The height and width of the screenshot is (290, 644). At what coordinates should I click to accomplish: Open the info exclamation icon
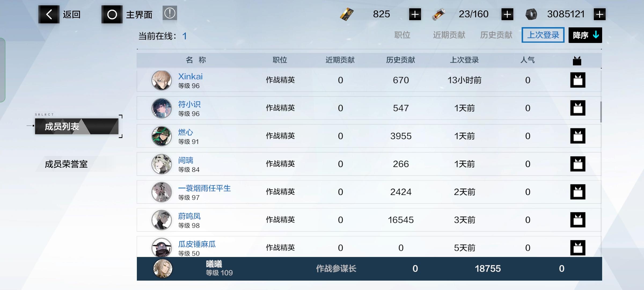point(170,13)
